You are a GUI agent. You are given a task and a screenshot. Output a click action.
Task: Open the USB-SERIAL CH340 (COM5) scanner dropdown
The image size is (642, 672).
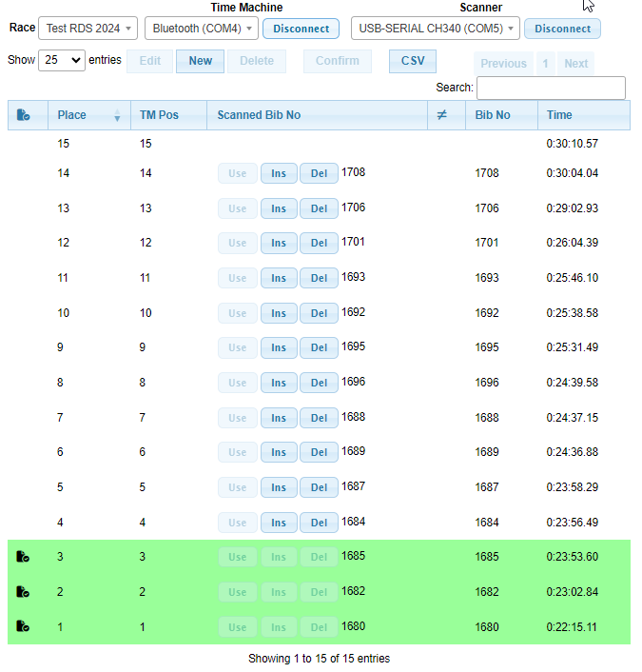[436, 29]
